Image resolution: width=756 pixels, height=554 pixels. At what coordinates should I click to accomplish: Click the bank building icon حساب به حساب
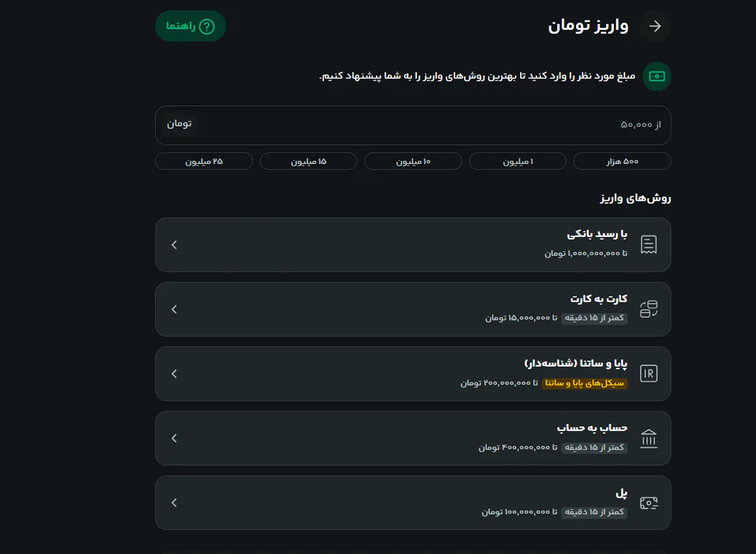click(648, 439)
